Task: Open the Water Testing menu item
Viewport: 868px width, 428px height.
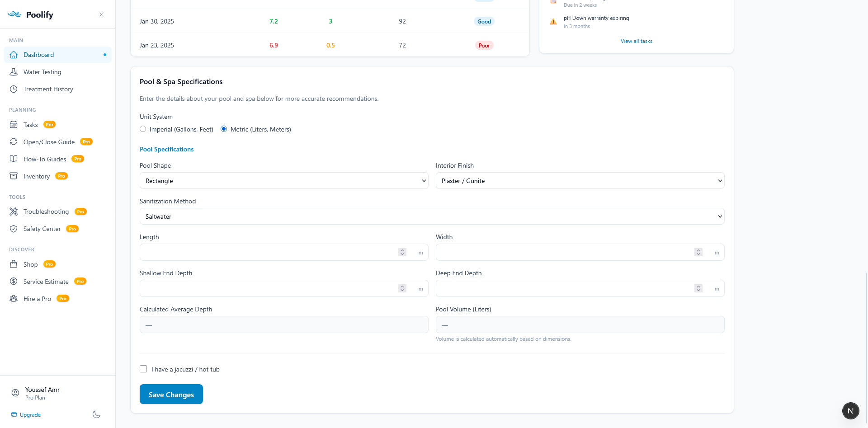Action: tap(57, 72)
